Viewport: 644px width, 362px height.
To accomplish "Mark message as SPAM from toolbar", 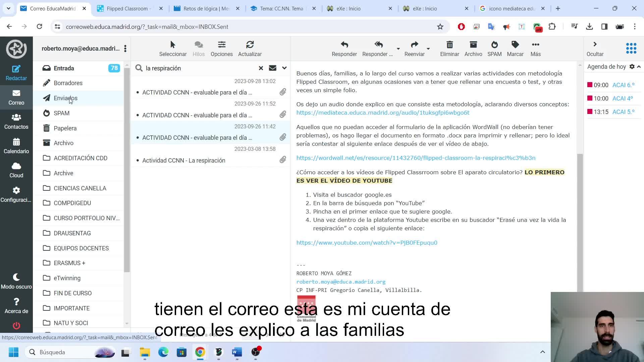I will pyautogui.click(x=494, y=49).
